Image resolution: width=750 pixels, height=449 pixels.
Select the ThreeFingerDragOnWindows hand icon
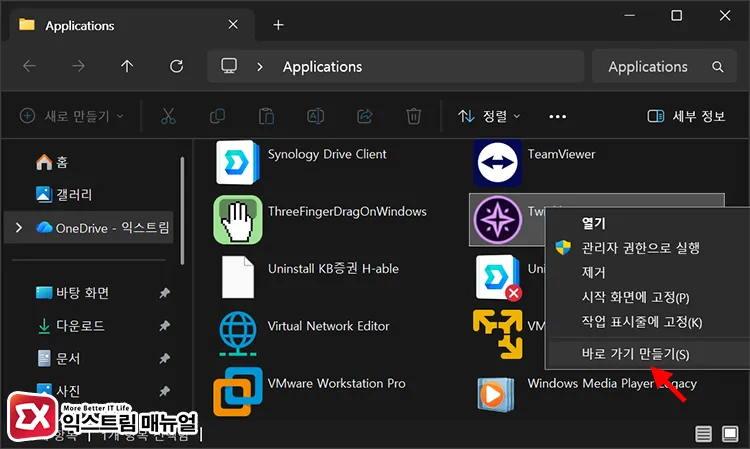238,219
